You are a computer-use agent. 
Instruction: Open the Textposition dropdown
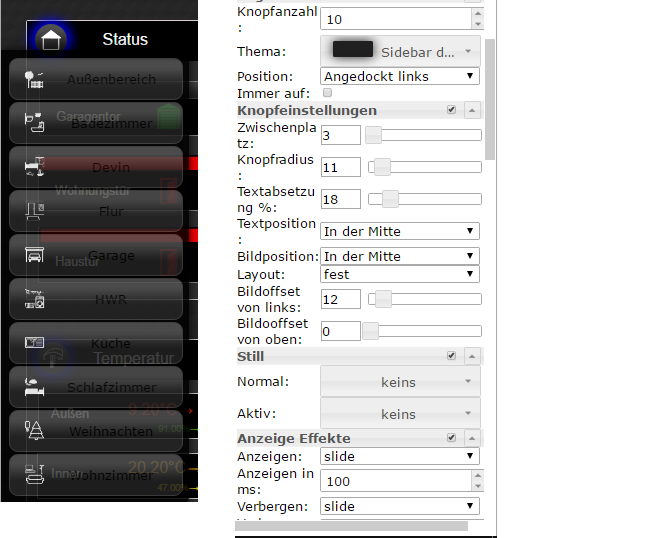400,231
